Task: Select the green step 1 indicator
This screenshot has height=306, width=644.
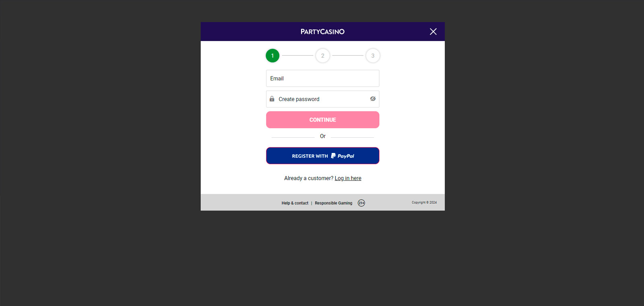Action: [272, 56]
